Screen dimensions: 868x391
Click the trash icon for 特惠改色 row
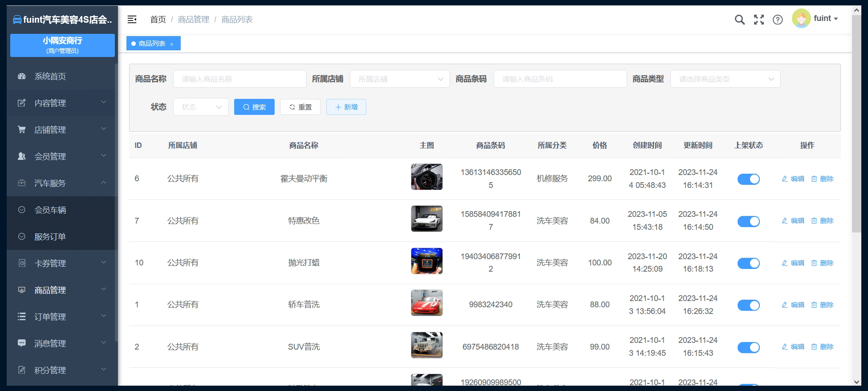coord(814,220)
